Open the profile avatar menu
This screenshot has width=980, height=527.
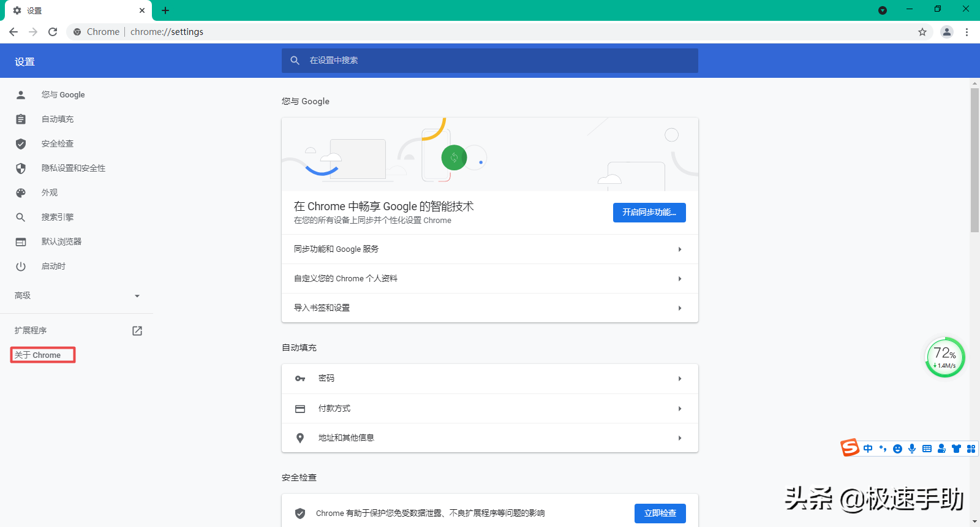tap(947, 32)
